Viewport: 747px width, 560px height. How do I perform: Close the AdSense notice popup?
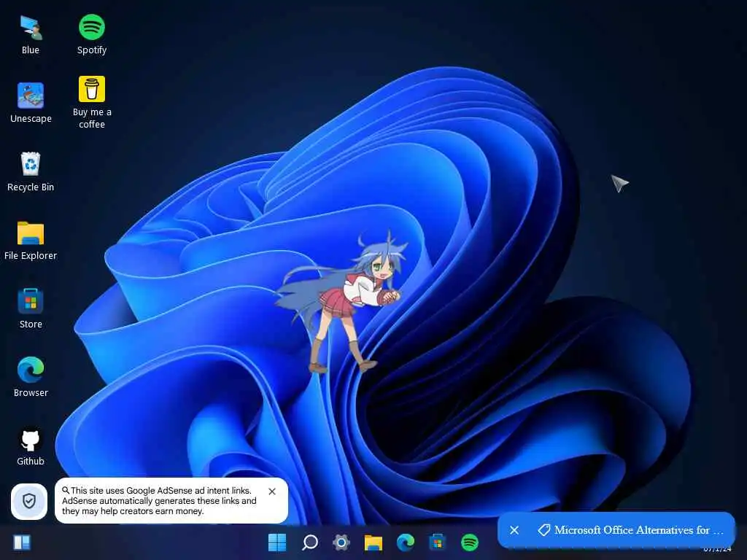click(x=272, y=491)
